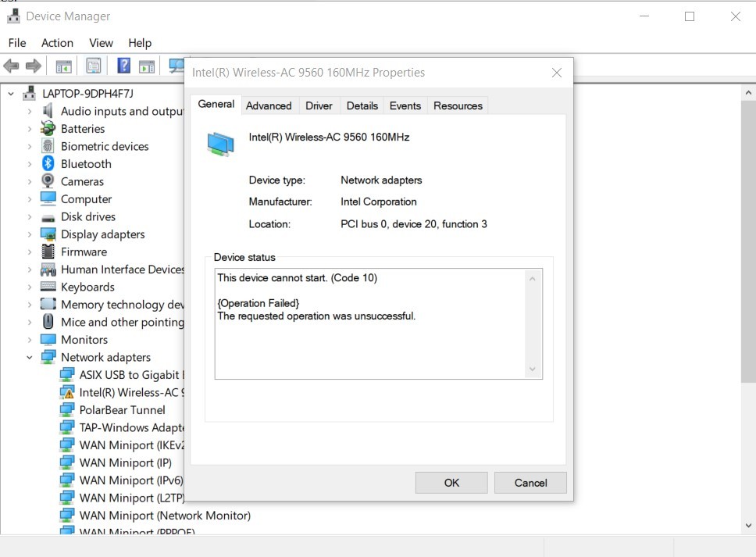Viewport: 756px width, 557px height.
Task: Switch to the Driver tab
Action: pos(319,105)
